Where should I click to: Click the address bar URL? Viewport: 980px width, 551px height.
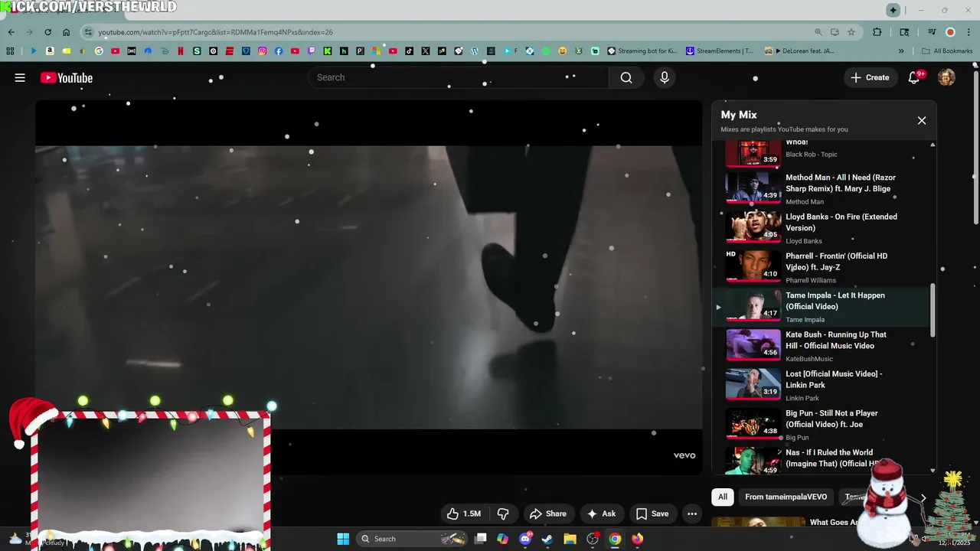pyautogui.click(x=215, y=32)
